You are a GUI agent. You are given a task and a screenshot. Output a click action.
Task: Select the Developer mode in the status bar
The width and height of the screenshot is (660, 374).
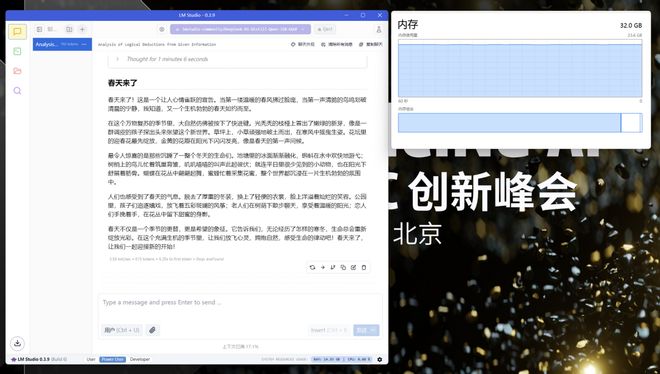pos(140,359)
